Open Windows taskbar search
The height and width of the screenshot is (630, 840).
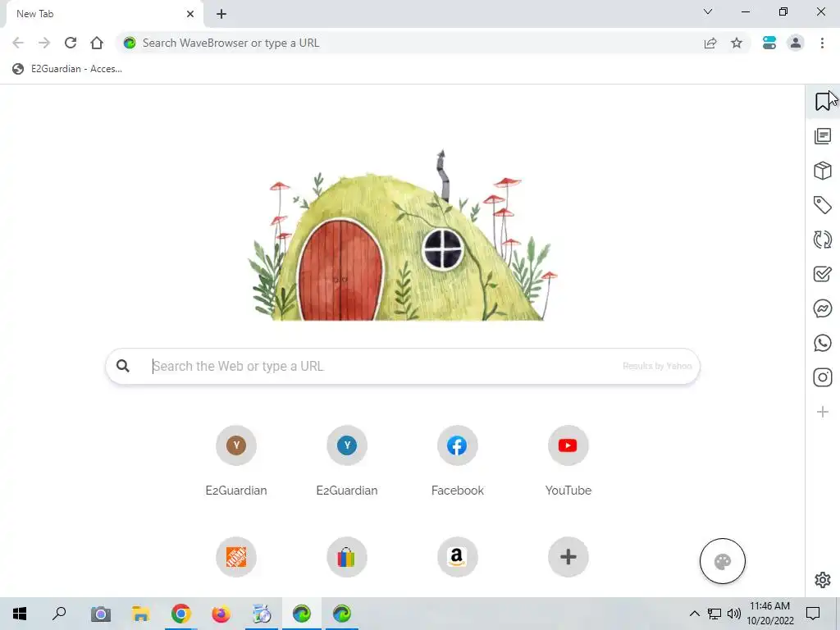[x=59, y=614]
